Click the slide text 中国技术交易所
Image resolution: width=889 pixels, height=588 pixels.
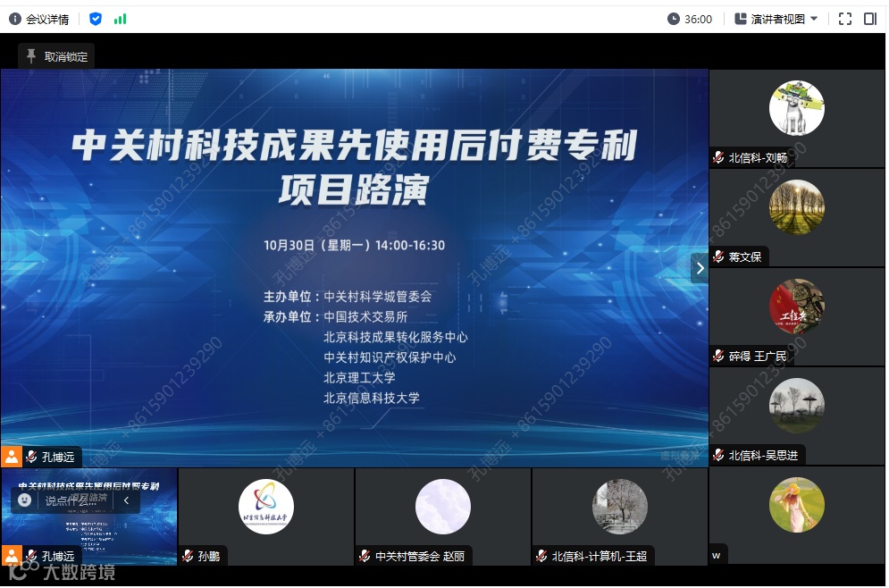365,317
